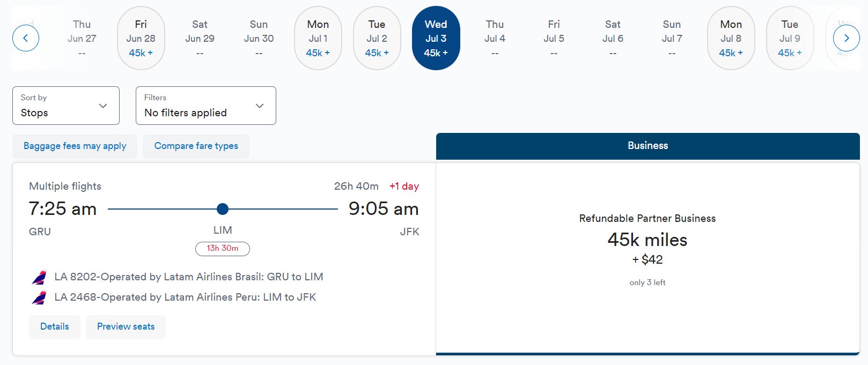Open Preview seats
Screen dimensions: 868x365
tap(126, 327)
